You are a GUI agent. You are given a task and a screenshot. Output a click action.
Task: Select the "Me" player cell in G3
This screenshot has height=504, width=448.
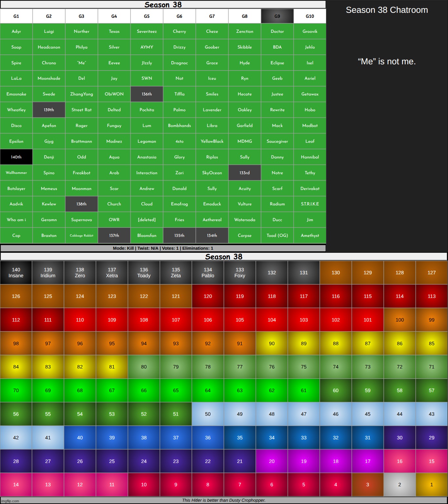(x=81, y=63)
